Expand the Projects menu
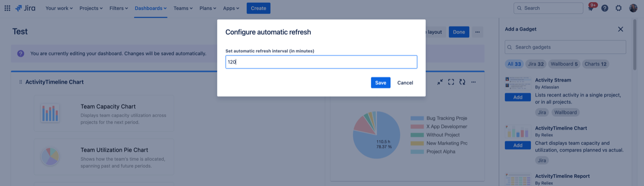This screenshot has width=644, height=186. coord(91,8)
